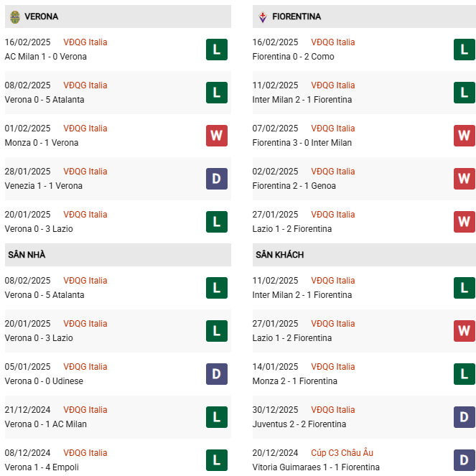Click the Fiorentina club crest icon
This screenshot has width=476, height=476.
coord(262,16)
